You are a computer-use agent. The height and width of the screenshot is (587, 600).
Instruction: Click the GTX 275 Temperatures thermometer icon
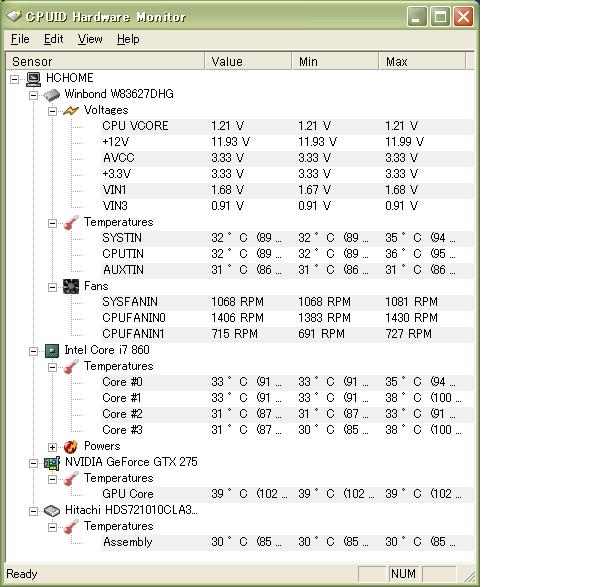(x=71, y=479)
